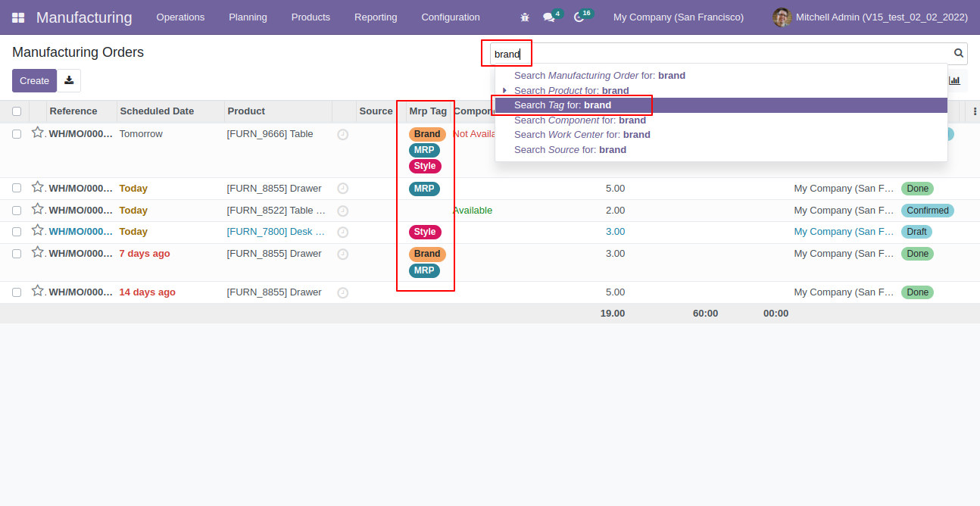Check the row scheduled 14 days ago
Screen dimensions: 980x506
pyautogui.click(x=17, y=292)
